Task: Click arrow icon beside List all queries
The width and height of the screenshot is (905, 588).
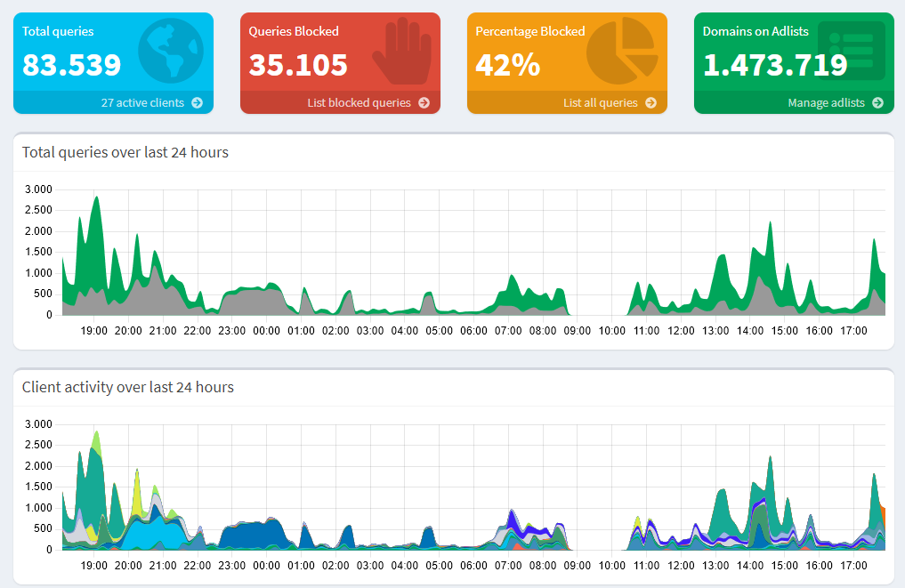Action: (651, 102)
